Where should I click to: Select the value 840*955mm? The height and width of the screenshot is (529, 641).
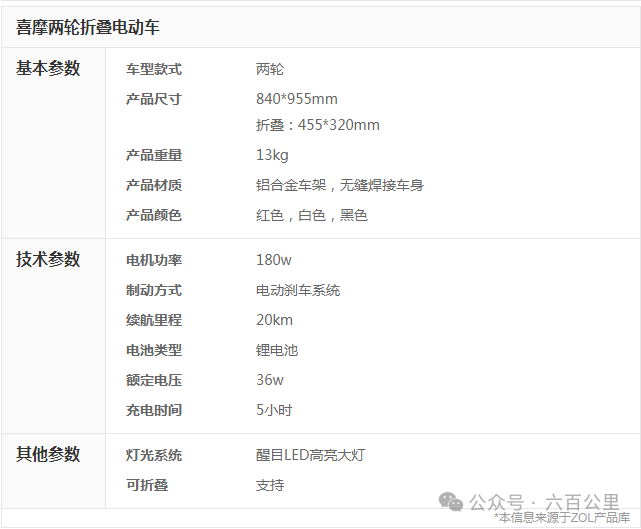(x=297, y=99)
